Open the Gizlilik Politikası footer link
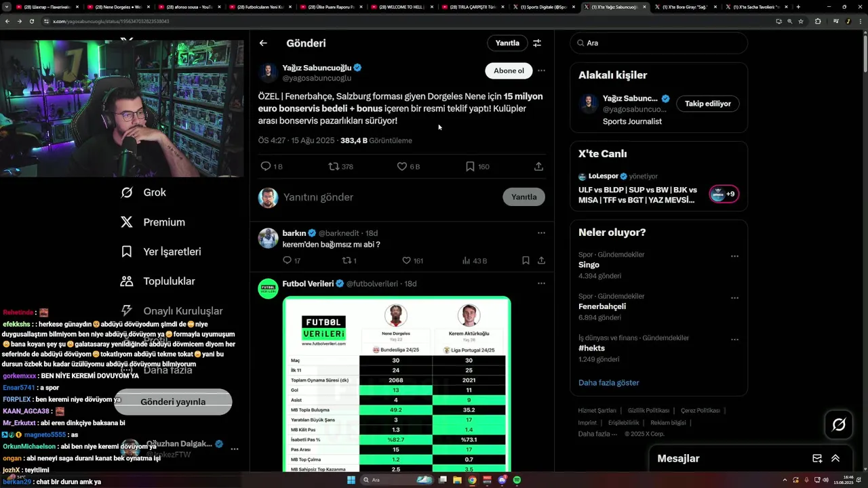The height and width of the screenshot is (488, 868). click(648, 411)
